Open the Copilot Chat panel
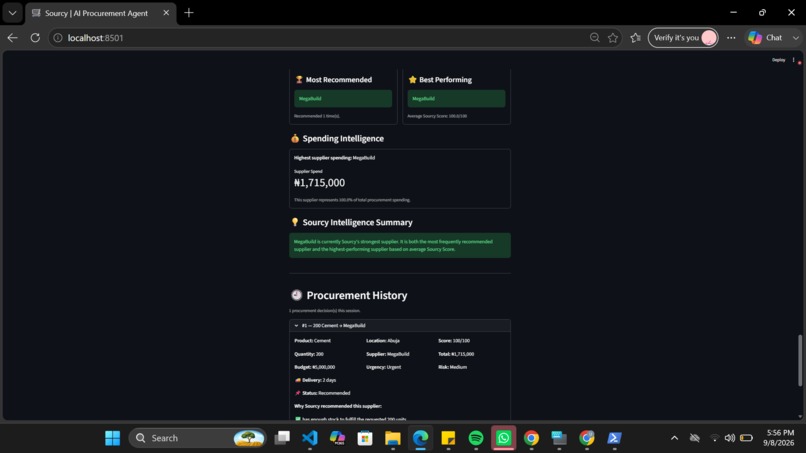Viewport: 806px width, 453px height. (766, 38)
